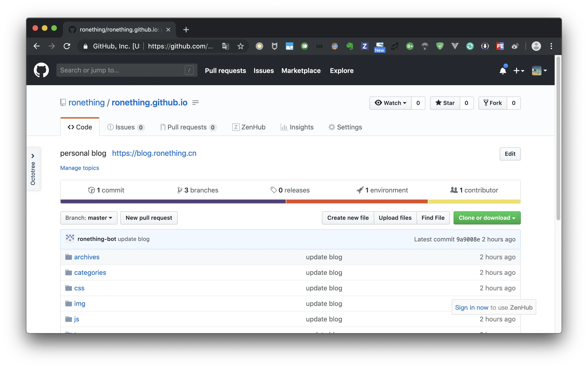Select the Code tab
Image resolution: width=588 pixels, height=368 pixels.
[80, 127]
